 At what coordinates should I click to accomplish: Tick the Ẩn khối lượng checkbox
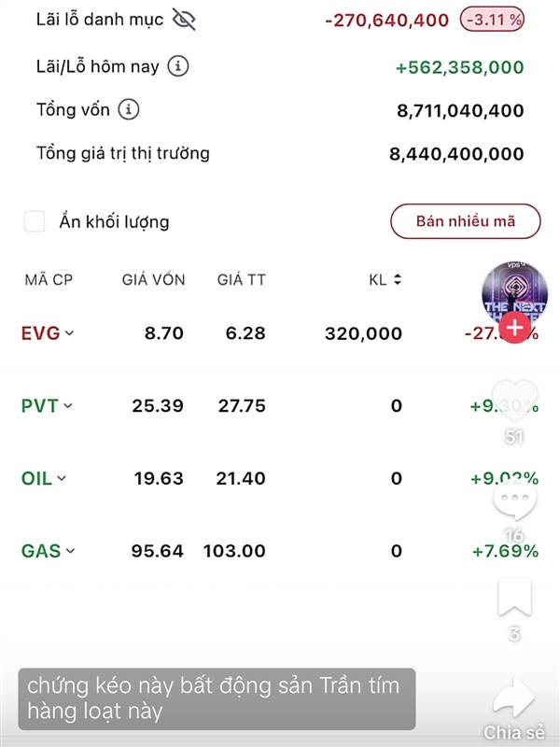coord(35,221)
